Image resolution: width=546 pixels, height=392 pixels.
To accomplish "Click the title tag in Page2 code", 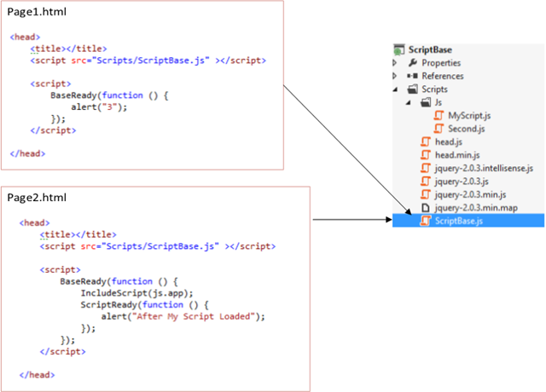I will click(x=78, y=234).
